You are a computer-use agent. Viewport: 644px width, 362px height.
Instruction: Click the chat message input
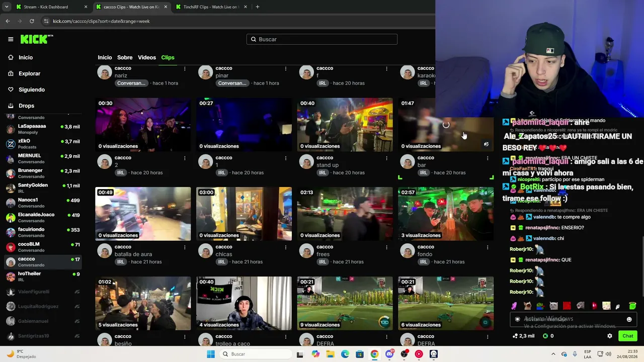coord(573,319)
